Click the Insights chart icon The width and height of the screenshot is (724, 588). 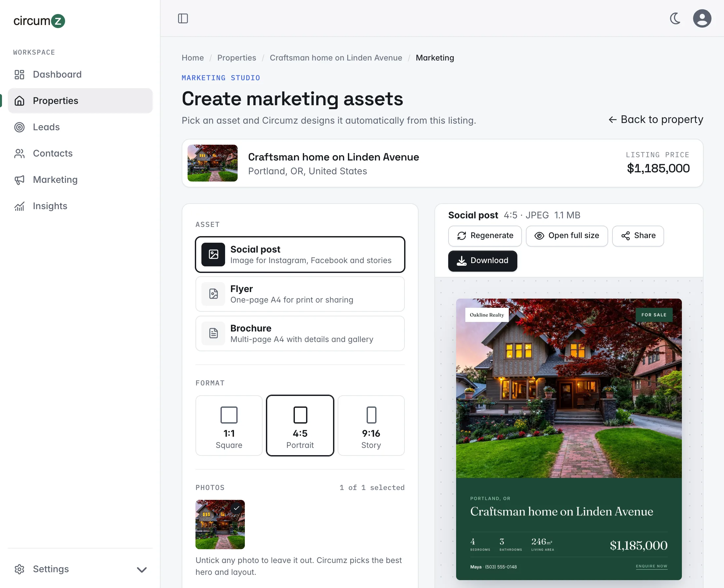pos(20,206)
